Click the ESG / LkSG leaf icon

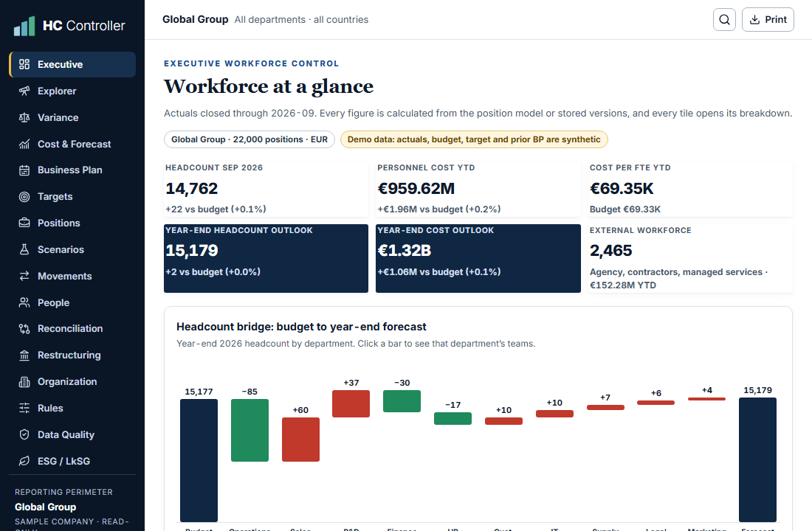(24, 461)
